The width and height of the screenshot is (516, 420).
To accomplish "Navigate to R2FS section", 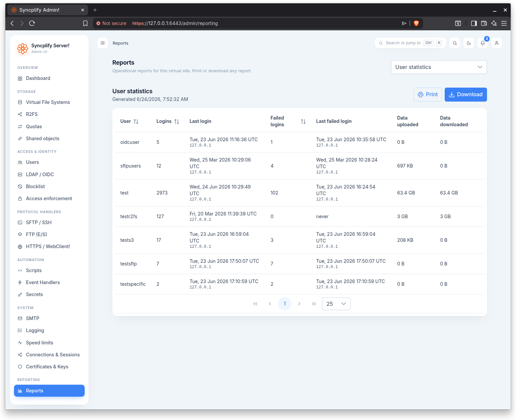I will click(49, 114).
